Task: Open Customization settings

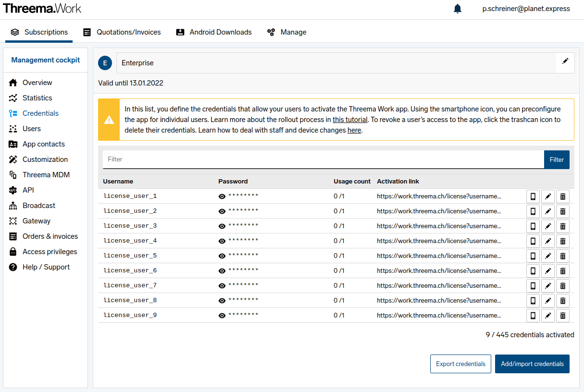Action: click(39, 159)
